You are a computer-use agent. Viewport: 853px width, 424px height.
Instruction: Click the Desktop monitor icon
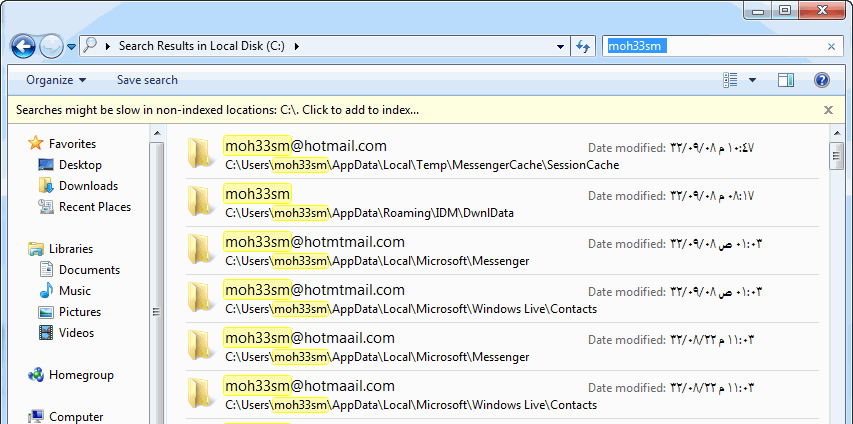pyautogui.click(x=46, y=164)
